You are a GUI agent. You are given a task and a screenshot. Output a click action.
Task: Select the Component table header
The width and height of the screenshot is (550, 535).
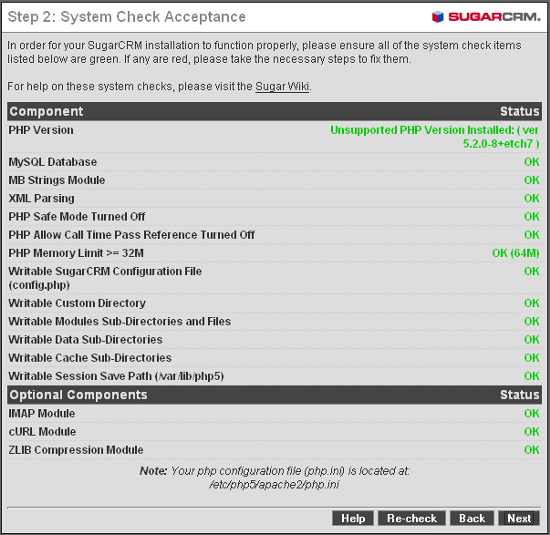[x=46, y=112]
